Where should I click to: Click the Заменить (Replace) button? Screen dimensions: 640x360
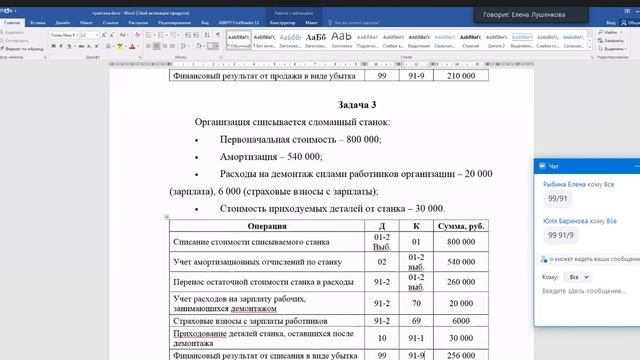611,40
